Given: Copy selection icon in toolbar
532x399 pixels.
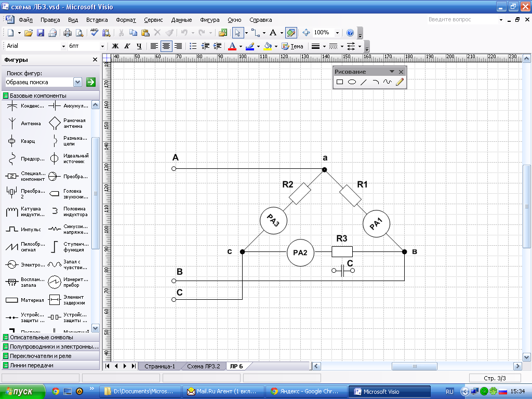Looking at the screenshot, I should coord(134,33).
